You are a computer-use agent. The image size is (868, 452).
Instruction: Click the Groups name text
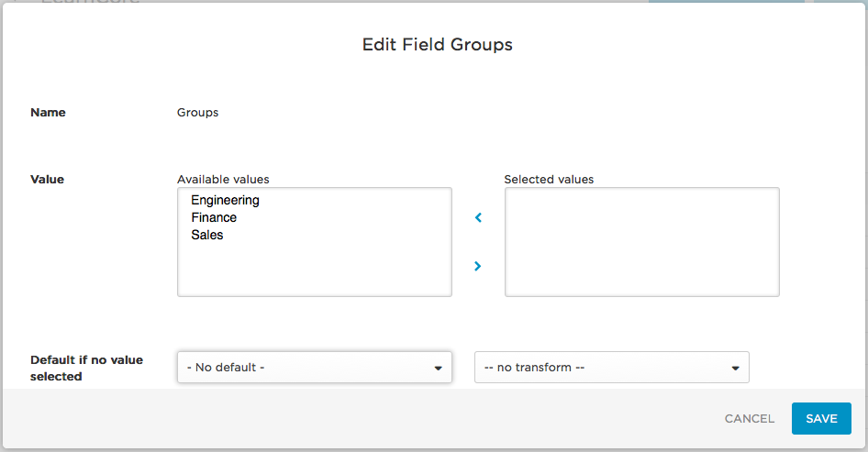(x=197, y=113)
